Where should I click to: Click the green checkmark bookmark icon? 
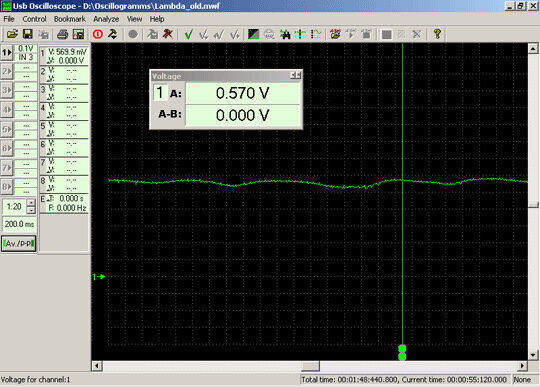pos(188,34)
